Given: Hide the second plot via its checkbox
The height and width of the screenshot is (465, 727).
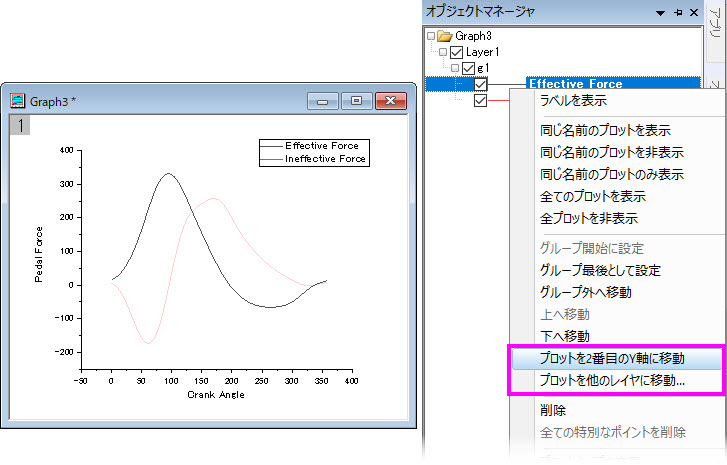Looking at the screenshot, I should [480, 100].
